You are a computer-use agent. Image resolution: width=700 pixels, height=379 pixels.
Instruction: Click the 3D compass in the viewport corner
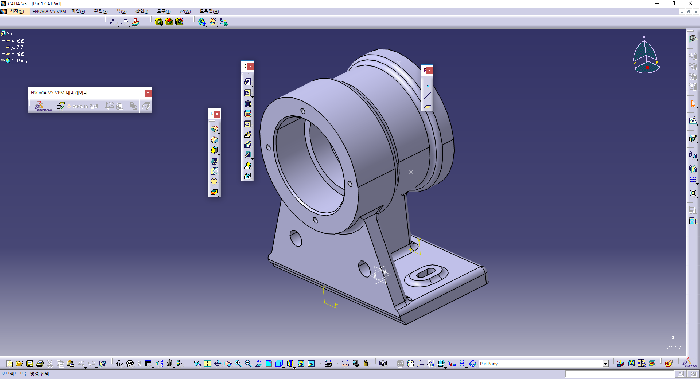click(646, 56)
